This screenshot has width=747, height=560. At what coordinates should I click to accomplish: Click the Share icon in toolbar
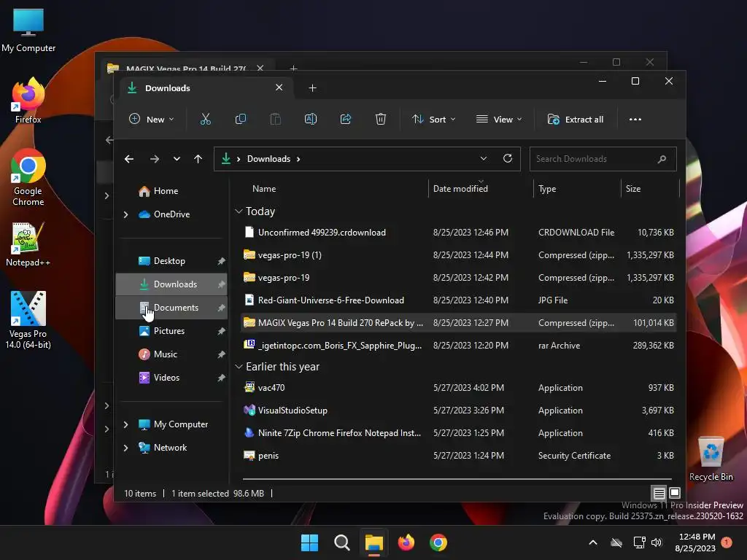pyautogui.click(x=345, y=119)
